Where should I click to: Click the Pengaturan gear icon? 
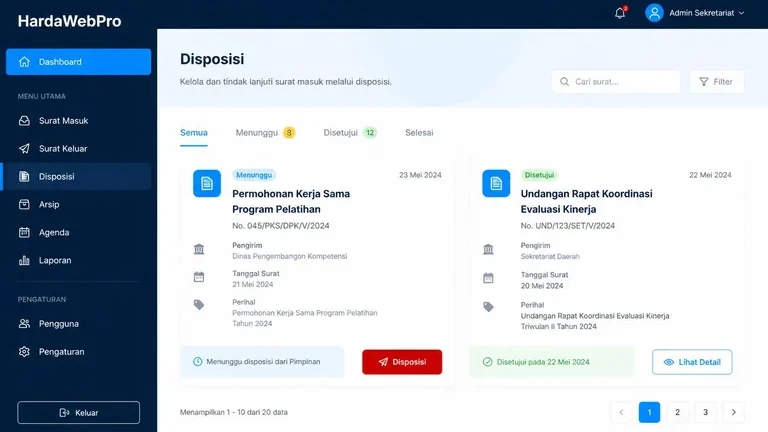(x=24, y=352)
